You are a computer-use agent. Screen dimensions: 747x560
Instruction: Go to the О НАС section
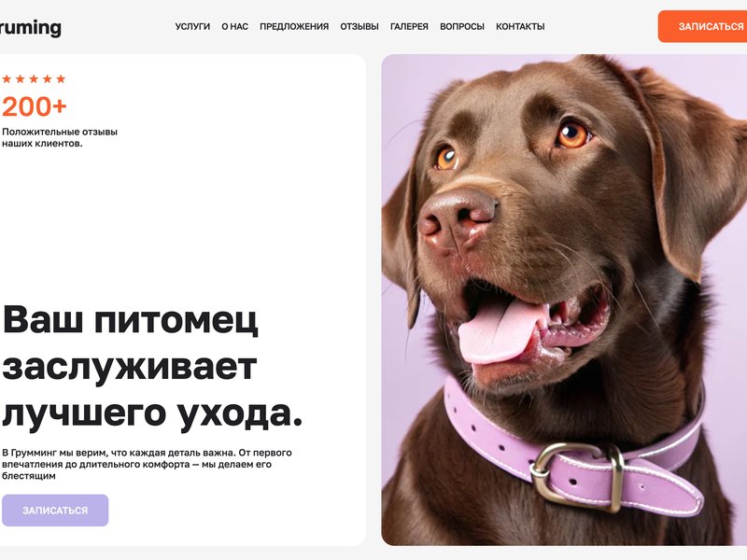[x=235, y=27]
